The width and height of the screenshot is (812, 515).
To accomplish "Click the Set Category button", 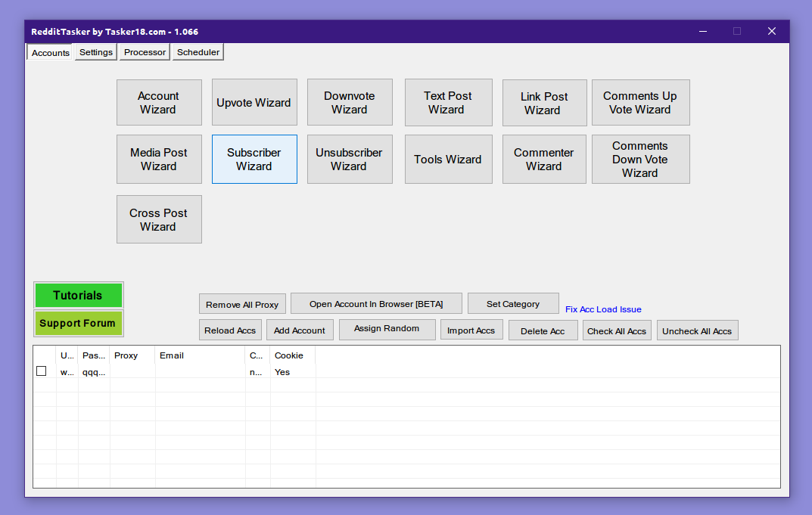I will [x=512, y=304].
